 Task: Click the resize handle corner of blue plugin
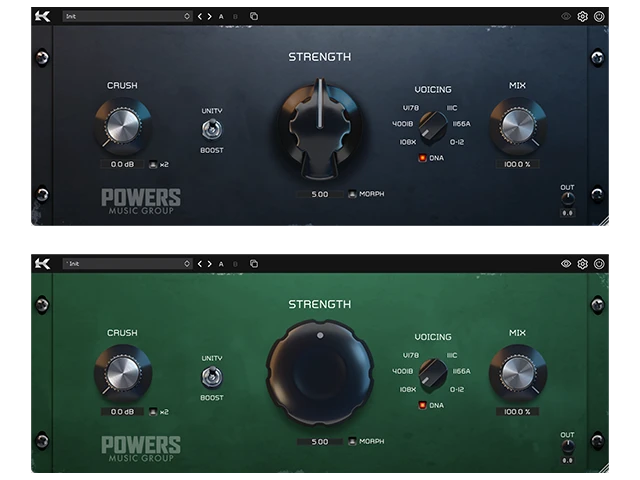(603, 220)
